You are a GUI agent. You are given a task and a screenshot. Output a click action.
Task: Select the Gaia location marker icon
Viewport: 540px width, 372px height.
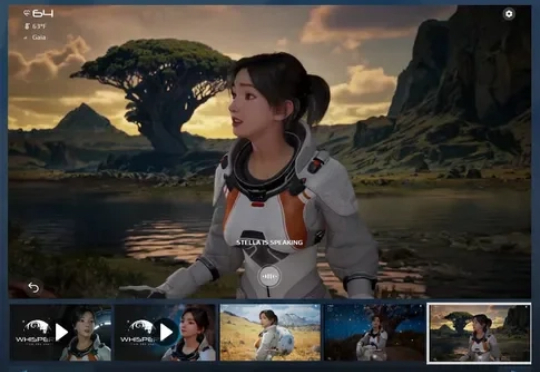pos(26,38)
